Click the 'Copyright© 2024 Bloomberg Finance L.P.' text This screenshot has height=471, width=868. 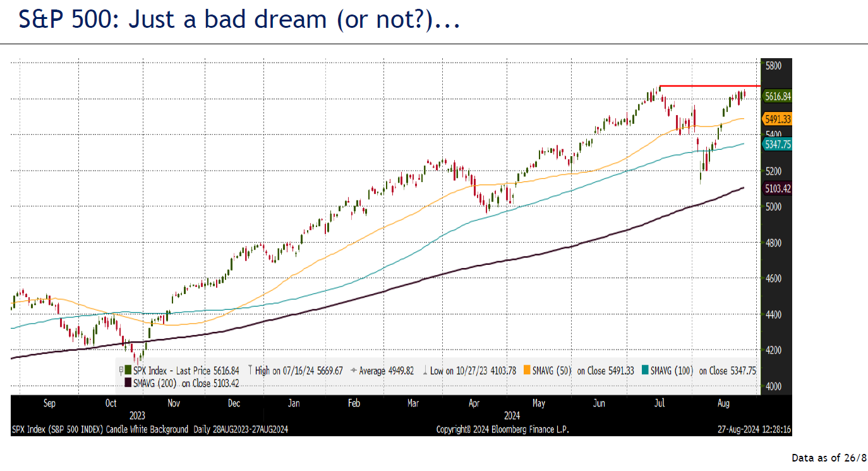(x=503, y=429)
